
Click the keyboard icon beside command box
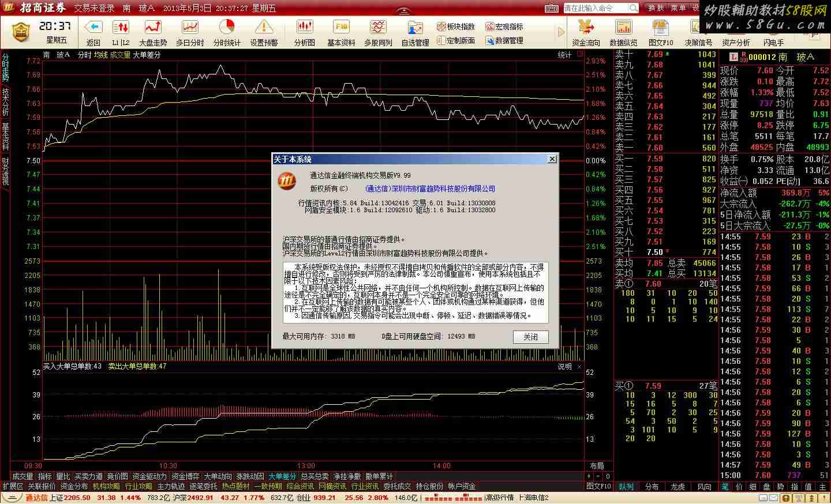[552, 8]
